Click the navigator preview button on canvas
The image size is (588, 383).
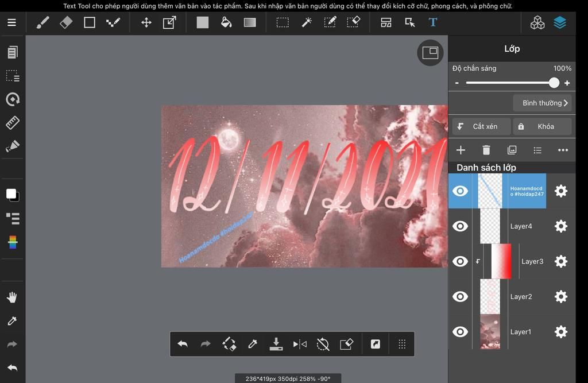[430, 52]
